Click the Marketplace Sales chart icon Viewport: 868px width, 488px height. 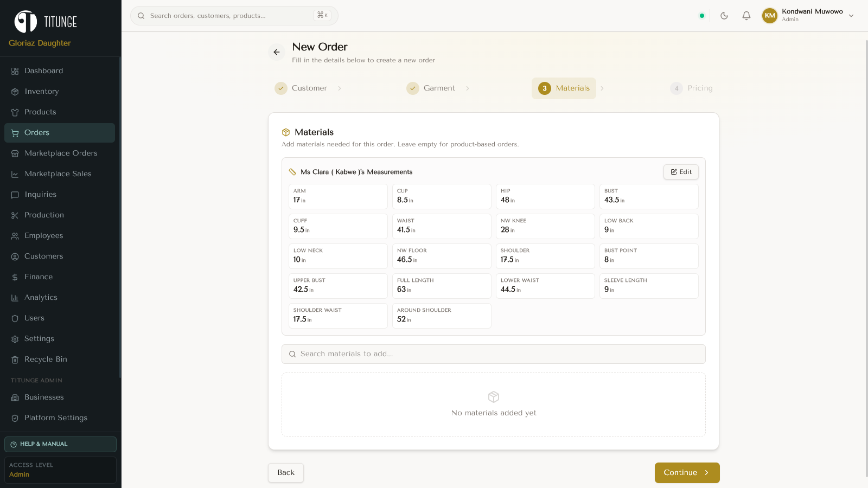[15, 175]
